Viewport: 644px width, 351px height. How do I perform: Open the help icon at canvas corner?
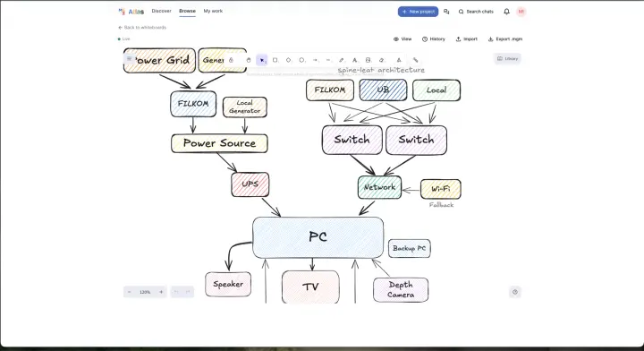pyautogui.click(x=515, y=292)
